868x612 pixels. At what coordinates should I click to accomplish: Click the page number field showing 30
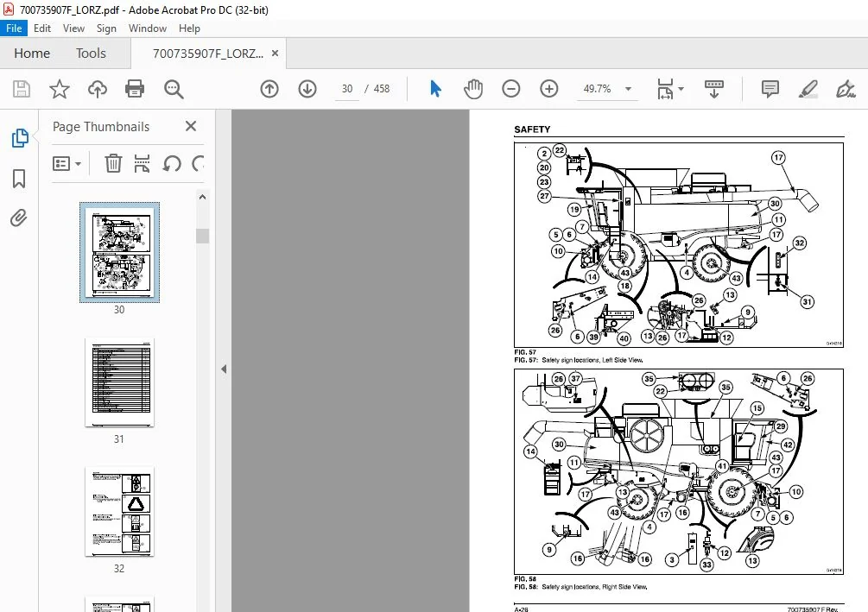point(347,89)
